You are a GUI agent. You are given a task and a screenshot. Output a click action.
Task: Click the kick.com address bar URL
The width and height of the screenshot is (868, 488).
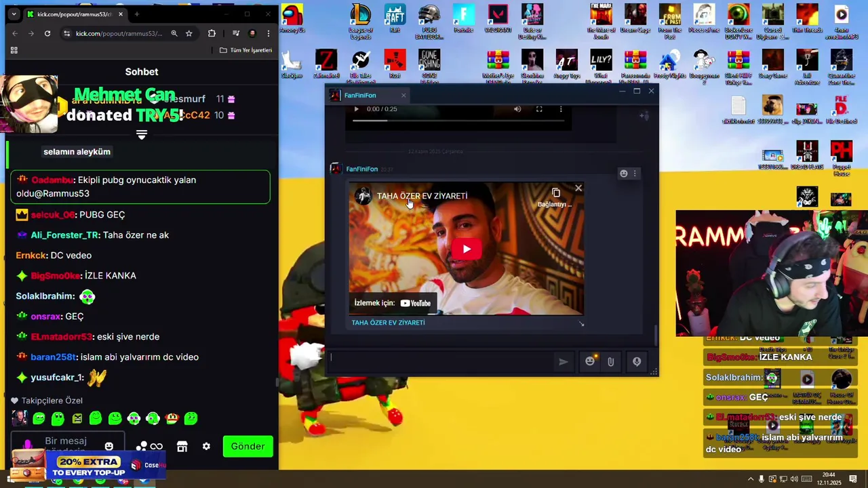(119, 33)
